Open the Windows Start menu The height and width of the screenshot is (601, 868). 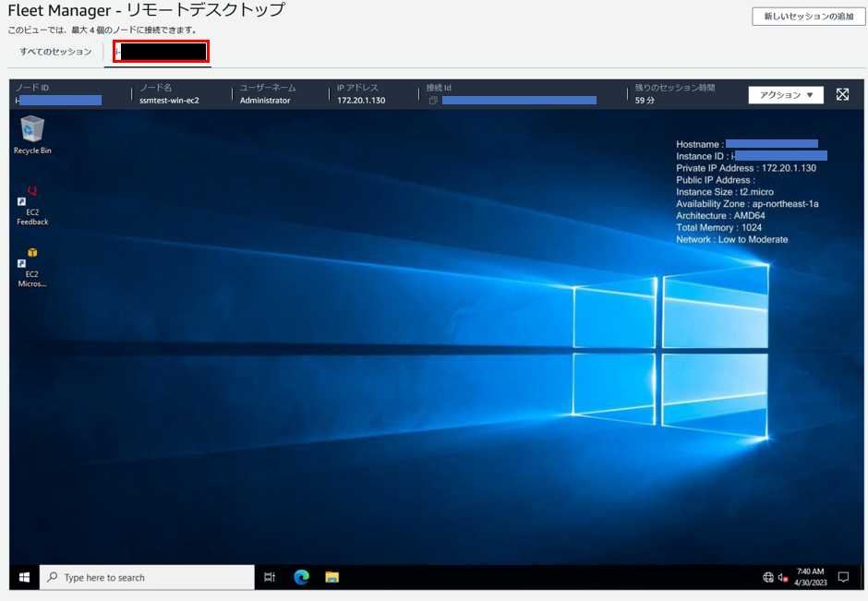24,577
